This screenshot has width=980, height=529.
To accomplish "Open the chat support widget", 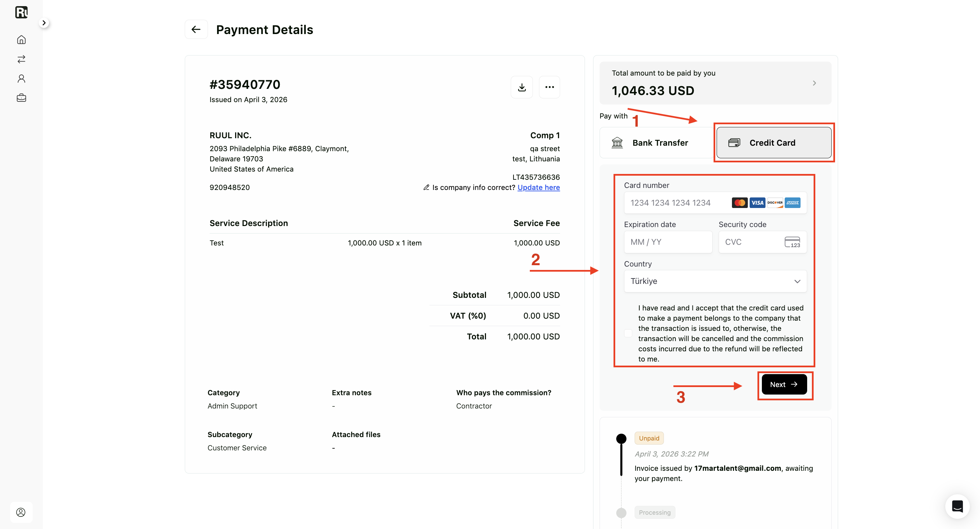I will [x=957, y=507].
